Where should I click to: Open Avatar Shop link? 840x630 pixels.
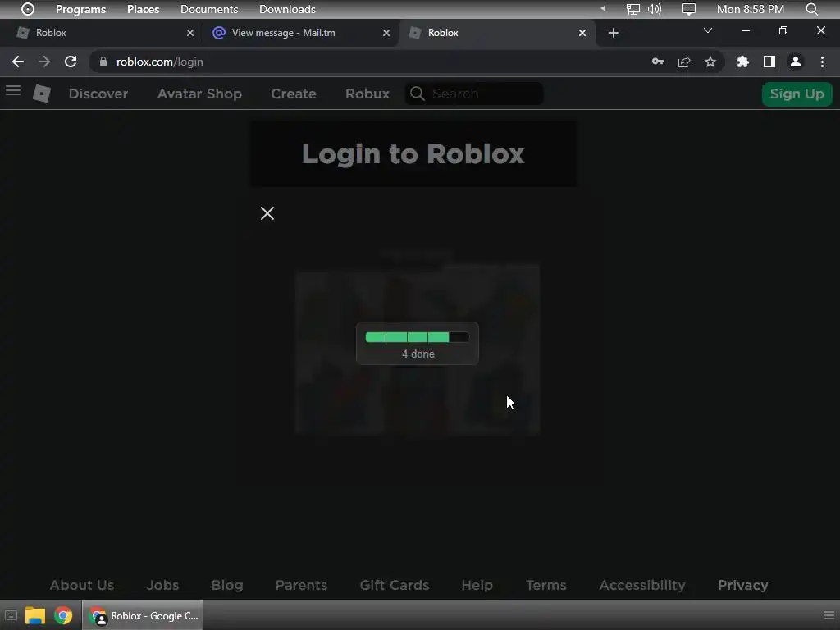199,94
